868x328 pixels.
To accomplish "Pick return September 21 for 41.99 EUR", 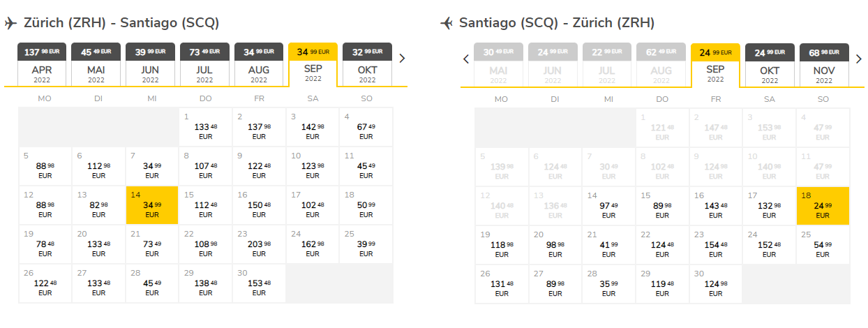I will [608, 245].
